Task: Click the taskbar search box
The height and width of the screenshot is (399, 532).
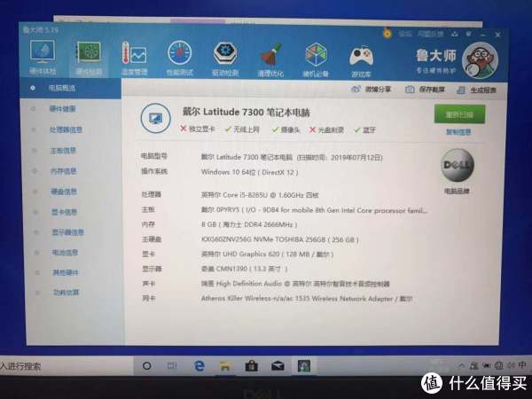Action: coord(66,365)
